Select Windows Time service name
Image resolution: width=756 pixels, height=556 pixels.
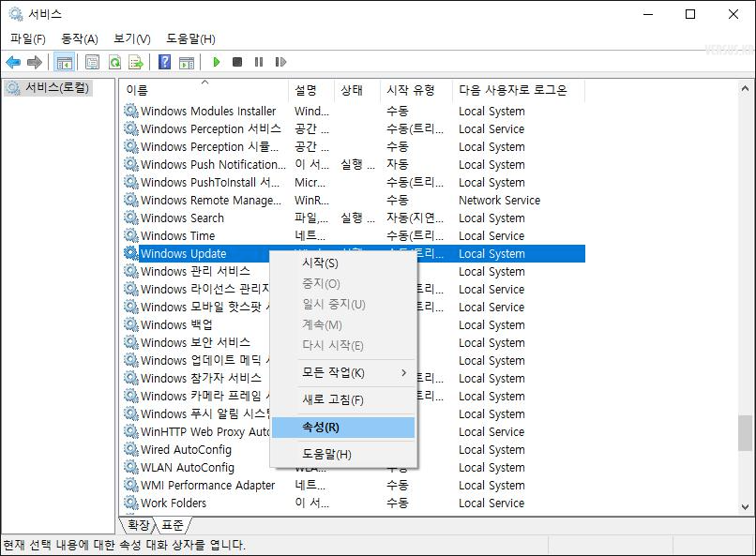click(x=177, y=235)
